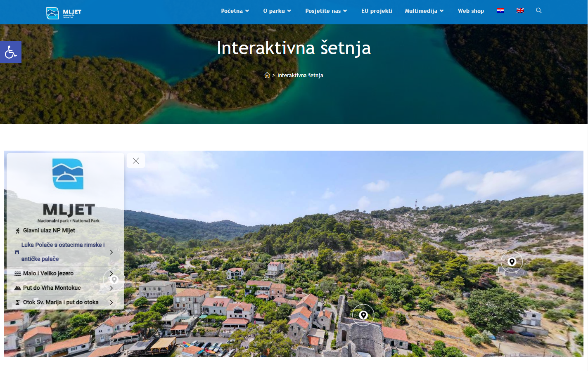The image size is (588, 371).
Task: Click the search magnifier icon in header
Action: click(539, 11)
